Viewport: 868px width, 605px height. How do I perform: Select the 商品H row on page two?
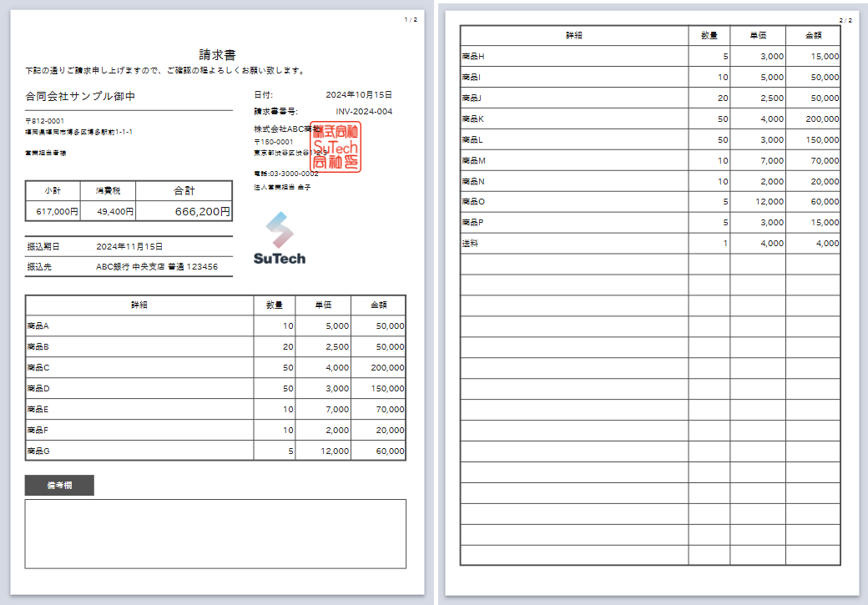(473, 57)
